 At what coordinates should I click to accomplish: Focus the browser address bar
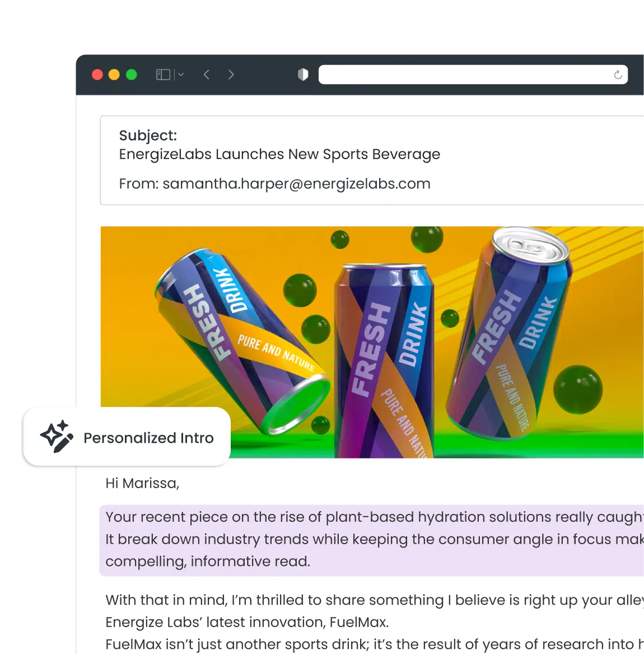pos(473,75)
